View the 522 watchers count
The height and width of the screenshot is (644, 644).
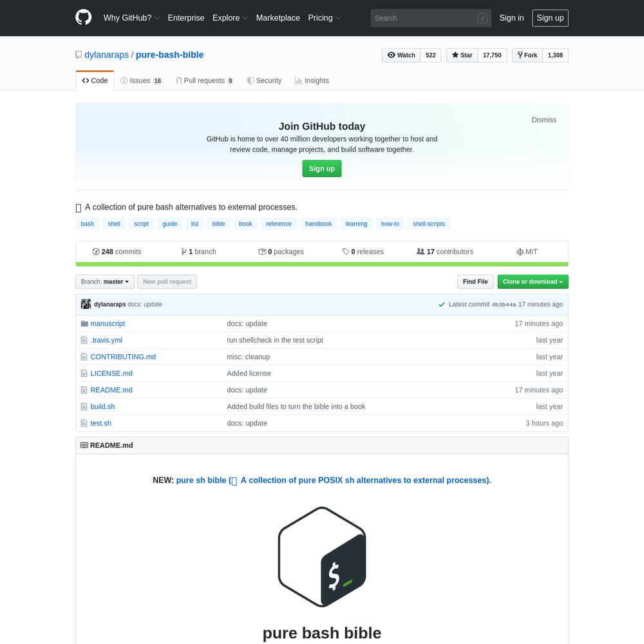coord(431,55)
